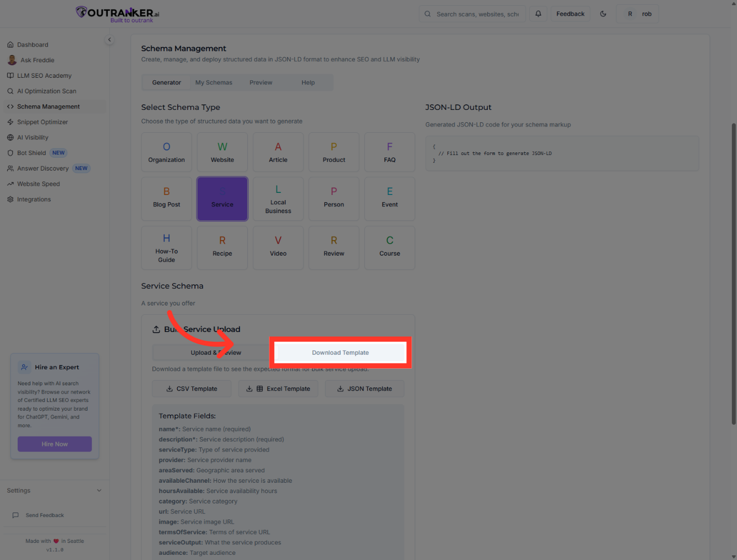Go to AI Optimization Scan
Image resolution: width=737 pixels, height=560 pixels.
(47, 91)
